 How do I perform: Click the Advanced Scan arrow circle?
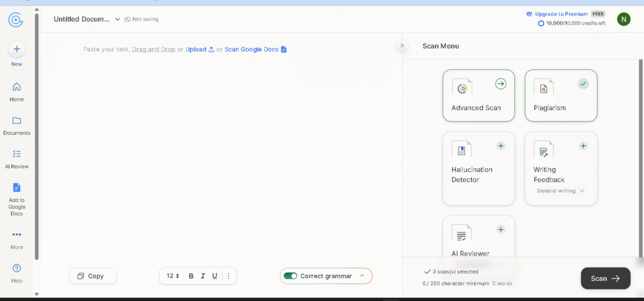(x=501, y=84)
